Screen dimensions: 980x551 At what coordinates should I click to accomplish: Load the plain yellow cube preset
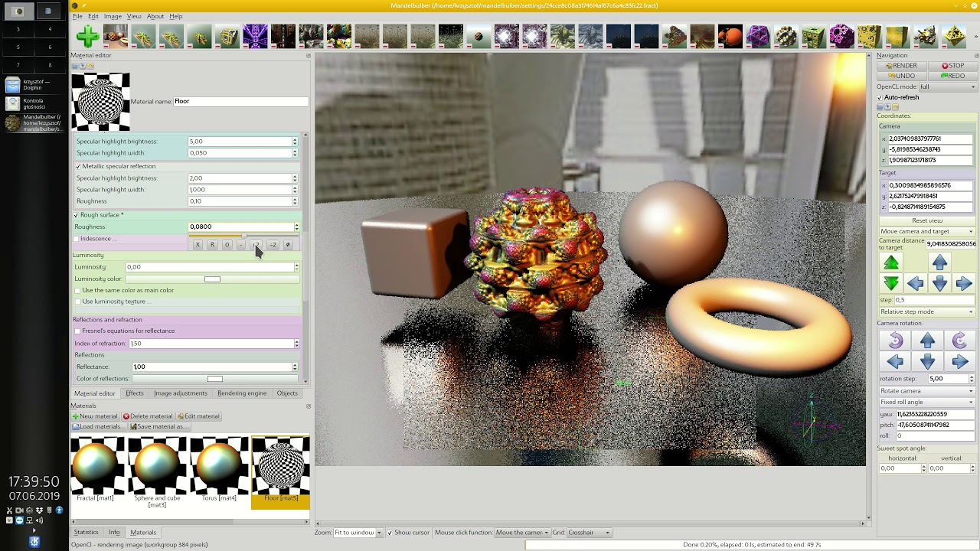pos(897,36)
